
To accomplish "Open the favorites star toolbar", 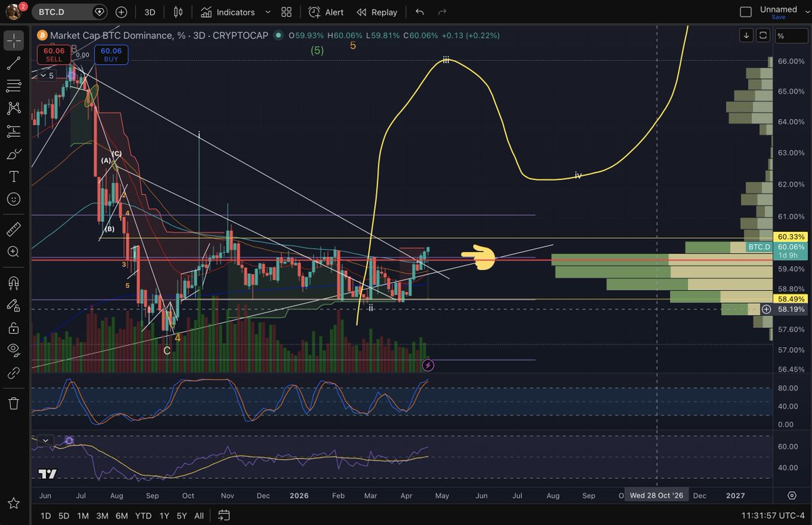I will coord(14,503).
